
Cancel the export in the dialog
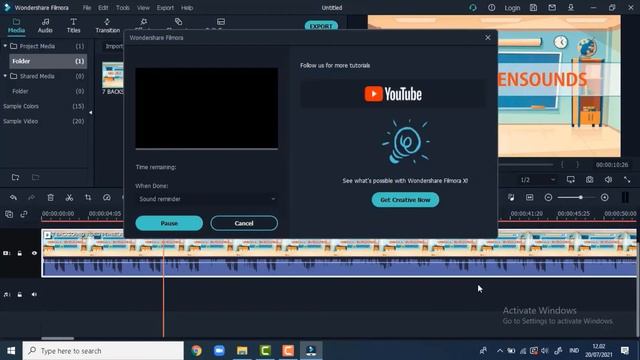244,223
